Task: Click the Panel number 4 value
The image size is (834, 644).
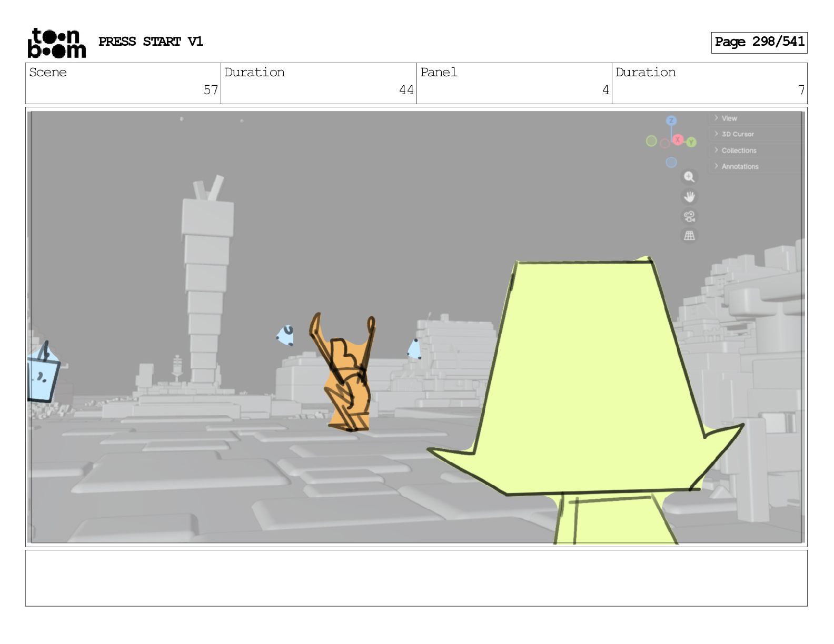Action: (x=605, y=90)
